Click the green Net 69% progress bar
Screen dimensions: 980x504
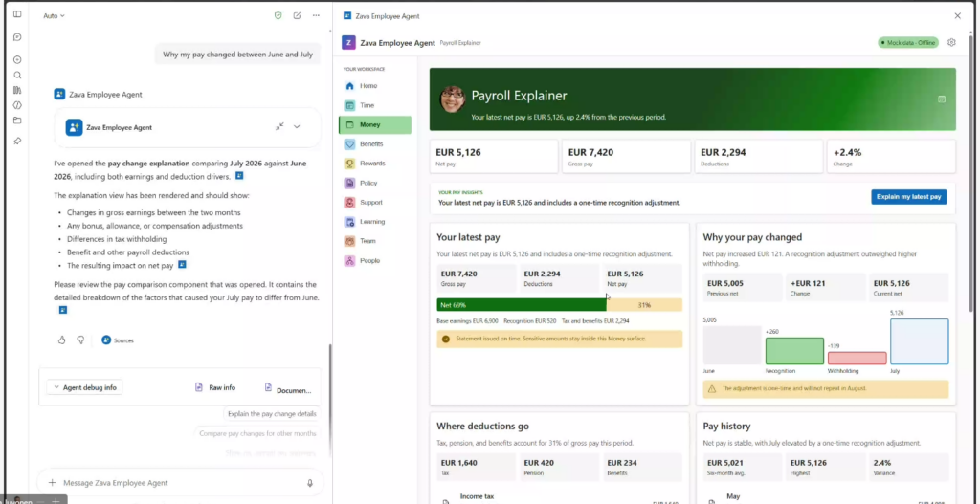522,305
